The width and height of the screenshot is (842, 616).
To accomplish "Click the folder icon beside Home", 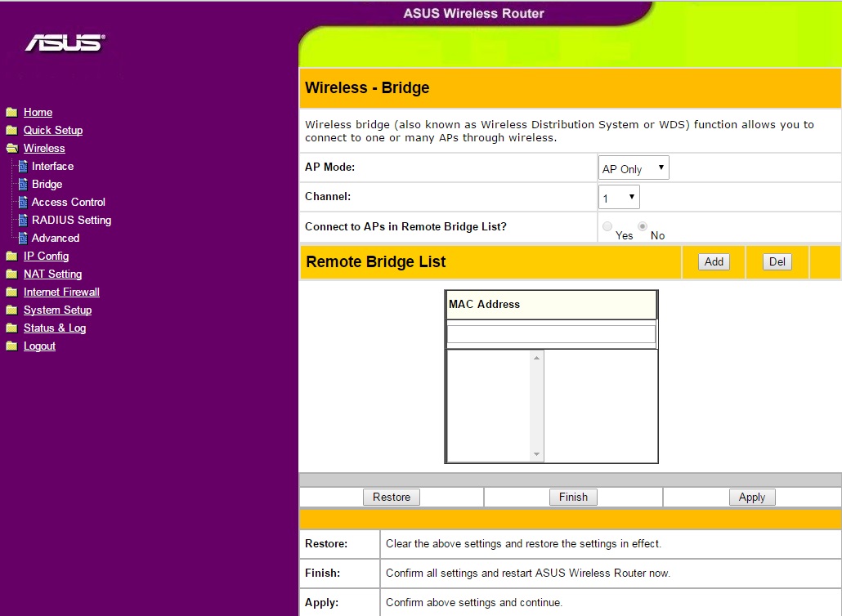I will [x=11, y=113].
